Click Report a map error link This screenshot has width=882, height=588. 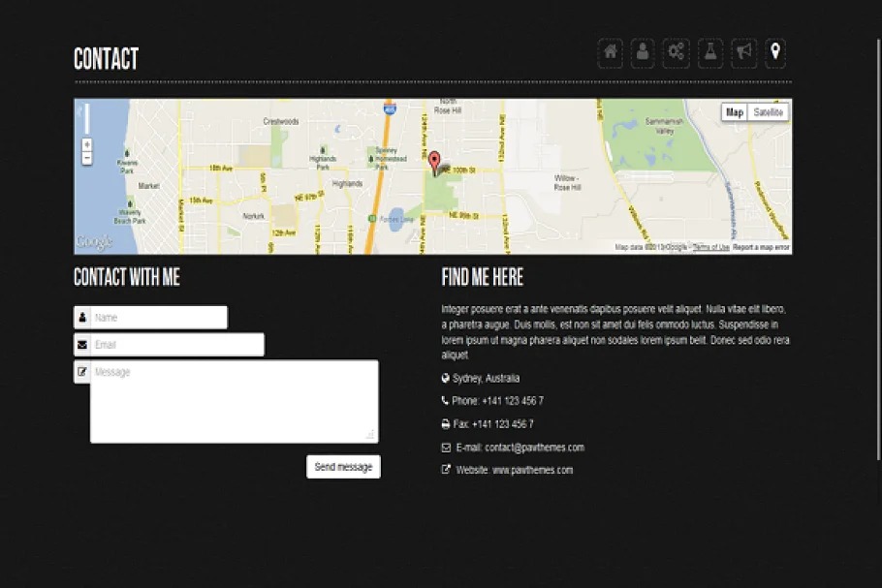[x=761, y=248]
